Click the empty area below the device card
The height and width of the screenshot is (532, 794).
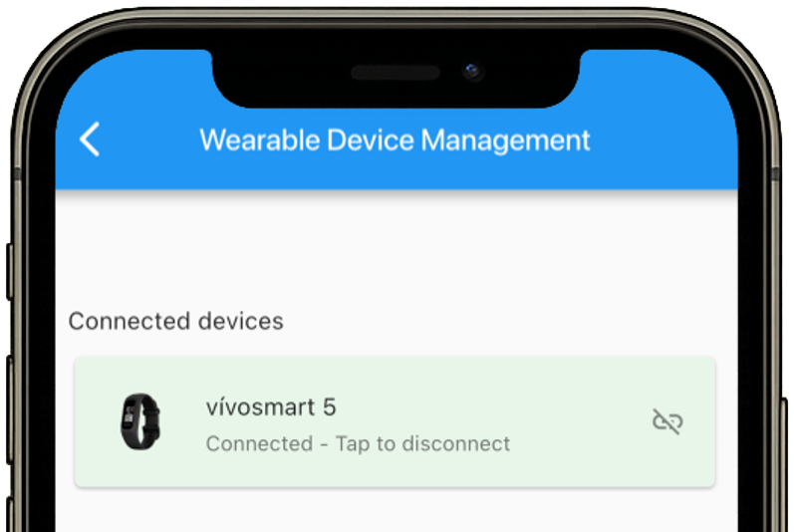point(396,510)
